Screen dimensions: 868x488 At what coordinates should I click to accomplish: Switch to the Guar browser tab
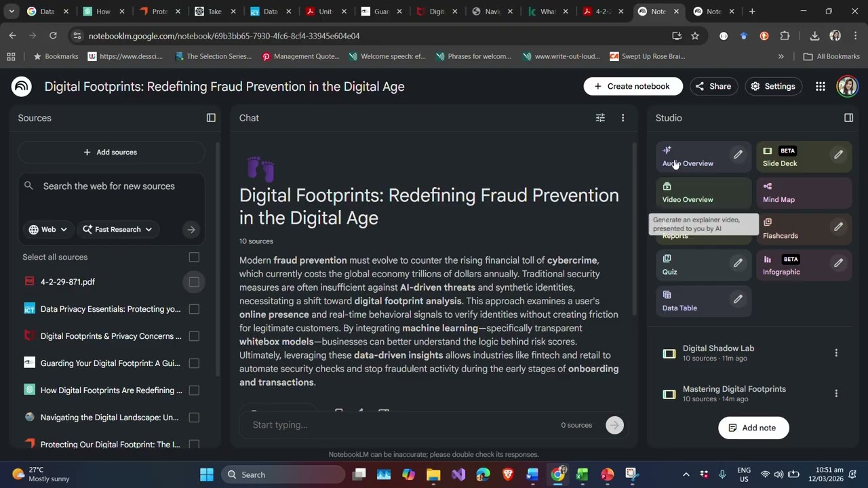click(382, 12)
